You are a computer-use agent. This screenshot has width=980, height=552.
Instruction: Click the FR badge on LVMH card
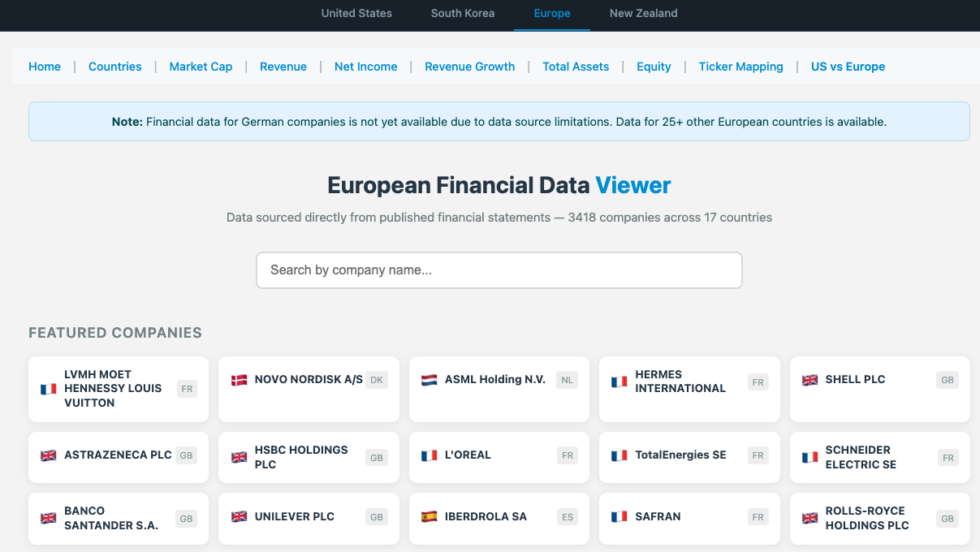click(x=187, y=389)
